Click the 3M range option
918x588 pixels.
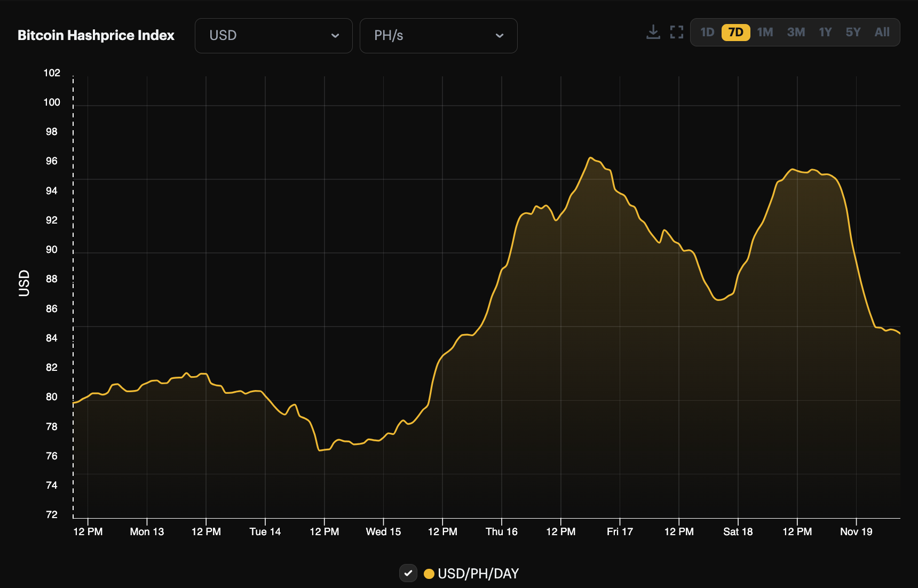tap(795, 32)
